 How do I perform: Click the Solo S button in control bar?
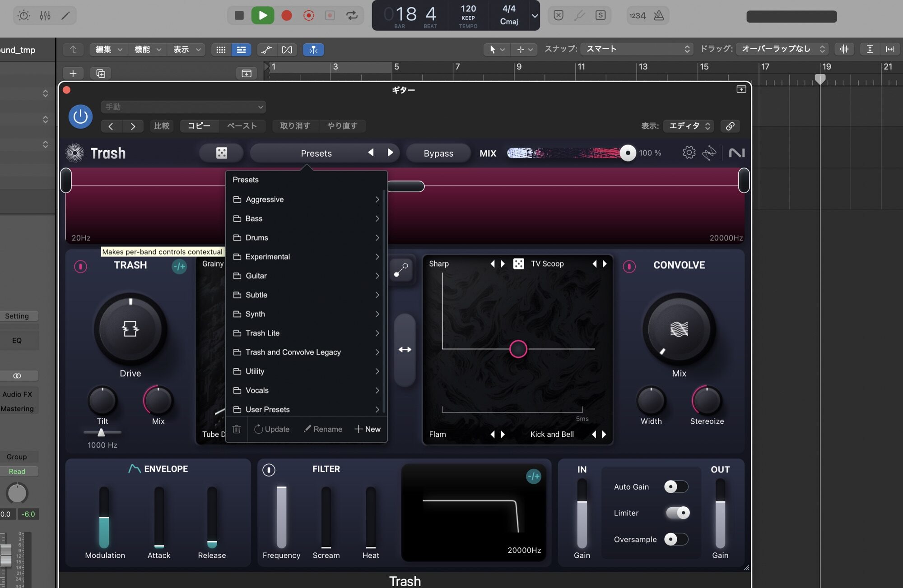tap(600, 15)
